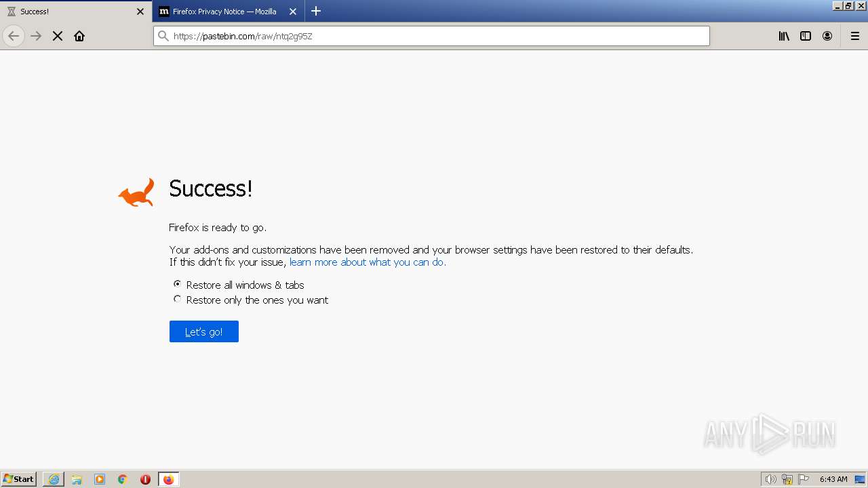Close the Firefox Privacy Notice tab

coord(293,12)
